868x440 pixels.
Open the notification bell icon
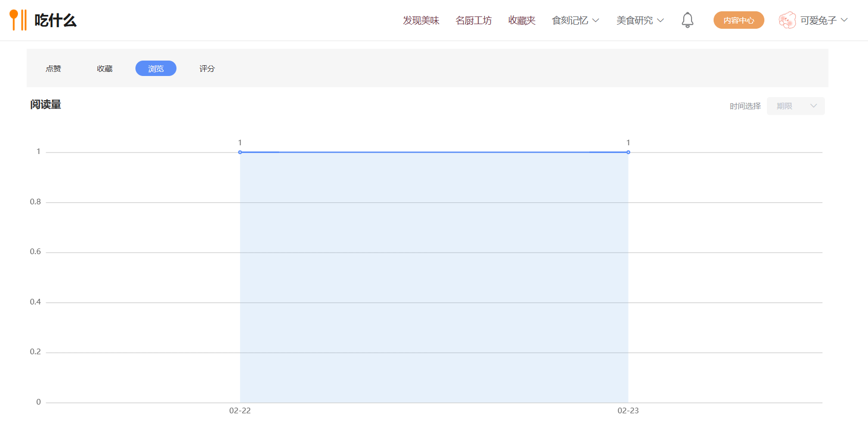687,20
